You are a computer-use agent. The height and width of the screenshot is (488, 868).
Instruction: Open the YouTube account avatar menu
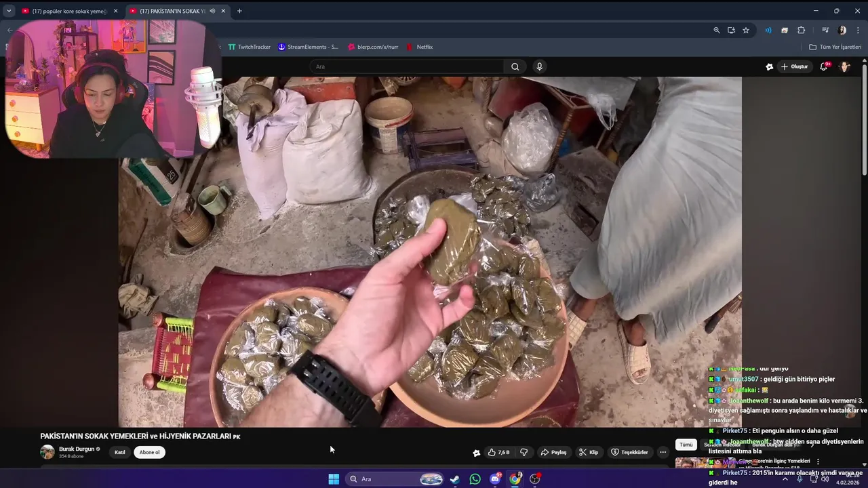[845, 66]
